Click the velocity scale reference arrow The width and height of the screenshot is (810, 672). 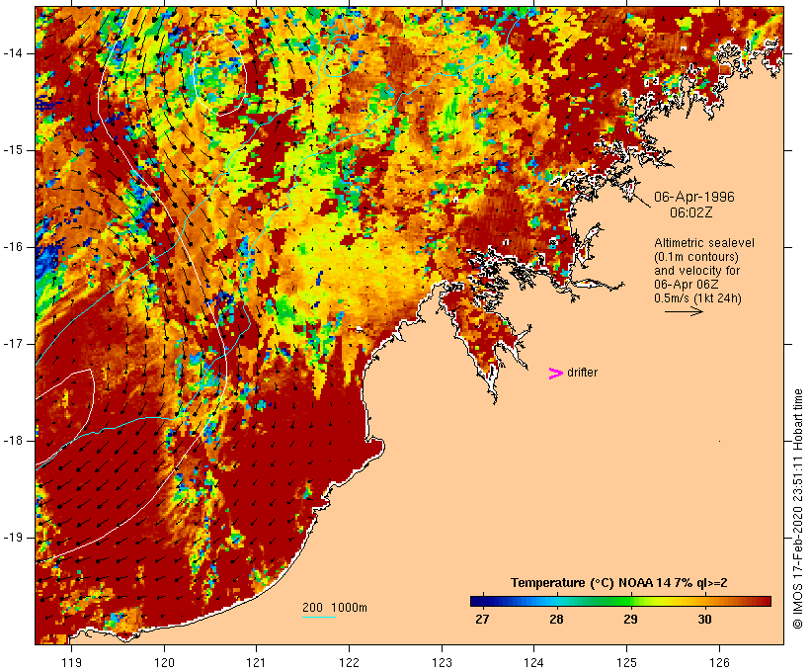[684, 311]
